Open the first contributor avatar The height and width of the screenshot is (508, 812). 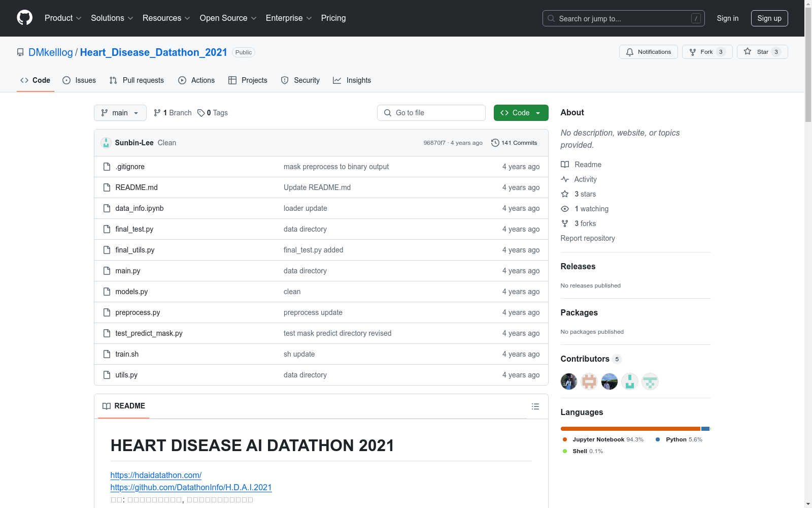569,382
